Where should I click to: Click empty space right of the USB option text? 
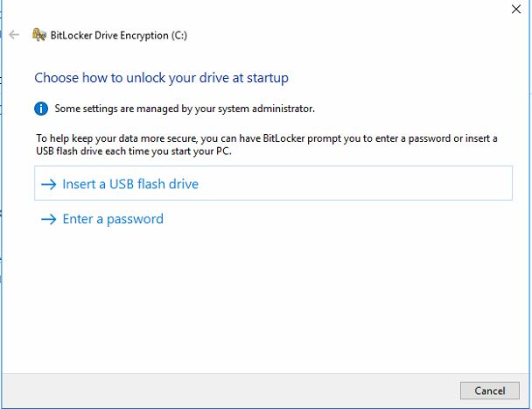tap(350, 185)
